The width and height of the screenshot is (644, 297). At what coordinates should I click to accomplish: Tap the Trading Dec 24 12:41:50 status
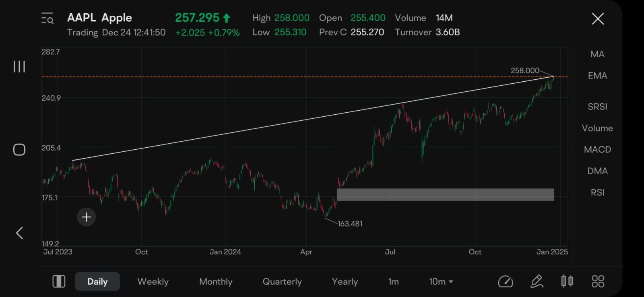click(116, 33)
